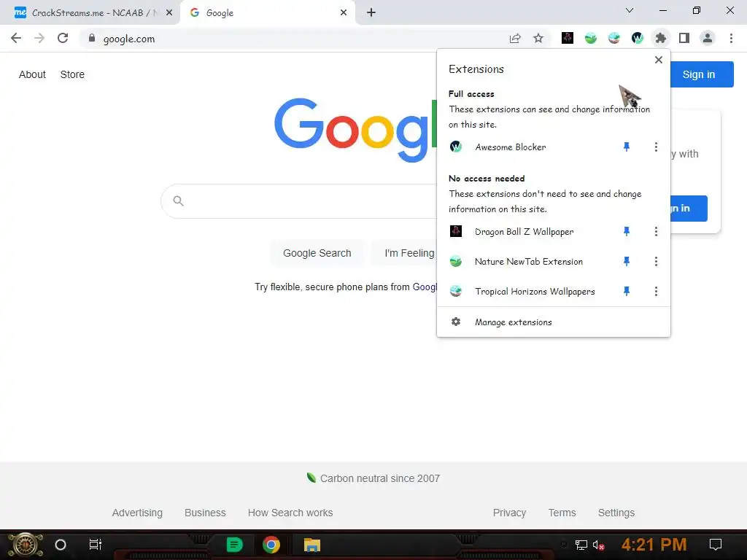Open Cortana circle on taskbar
Screen dimensions: 747x560
[x=61, y=544]
